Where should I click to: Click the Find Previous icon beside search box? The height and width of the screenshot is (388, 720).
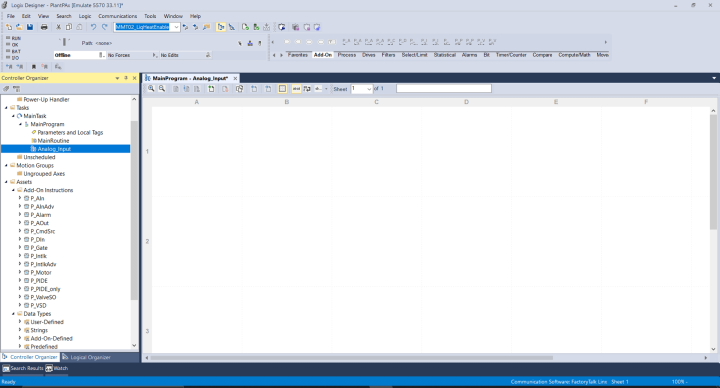(186, 27)
